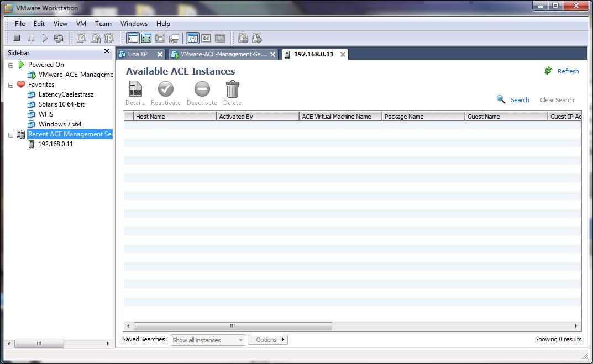Click the Search link
Viewport: 593px width, 364px height.
click(x=519, y=100)
